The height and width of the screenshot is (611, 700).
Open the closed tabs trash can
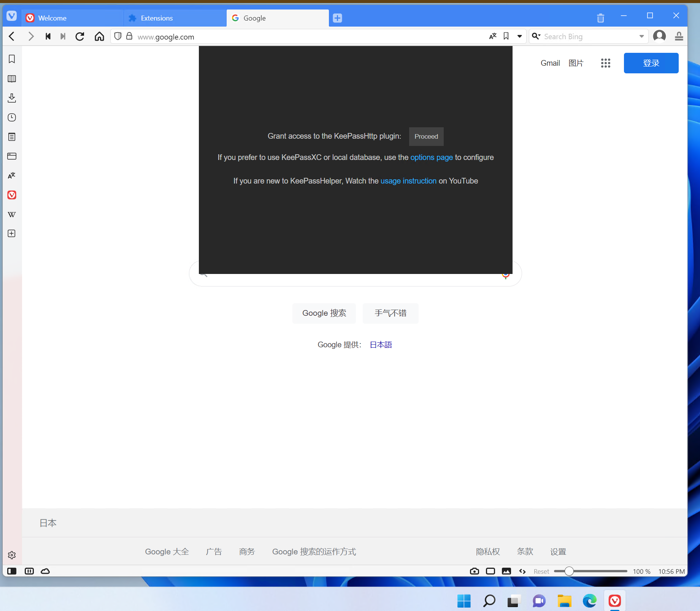pyautogui.click(x=600, y=18)
